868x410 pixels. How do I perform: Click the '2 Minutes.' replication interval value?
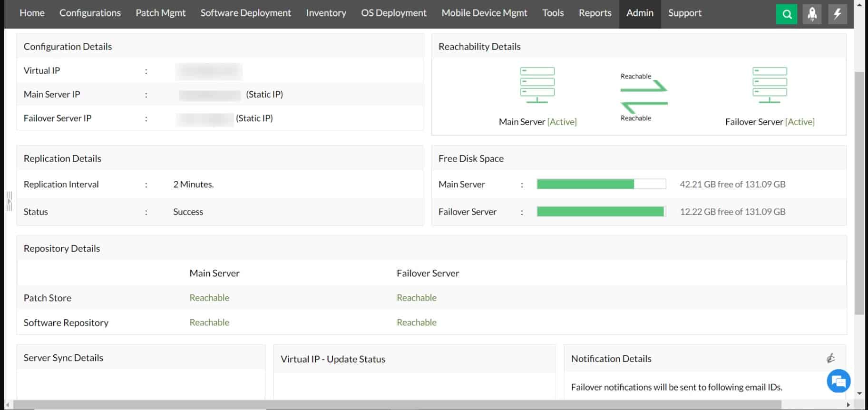pyautogui.click(x=193, y=185)
